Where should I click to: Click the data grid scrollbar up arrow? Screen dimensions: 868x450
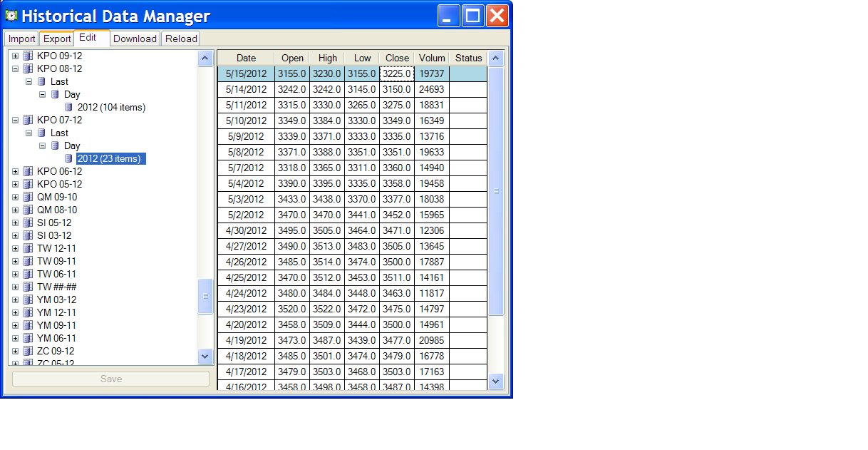[x=496, y=58]
